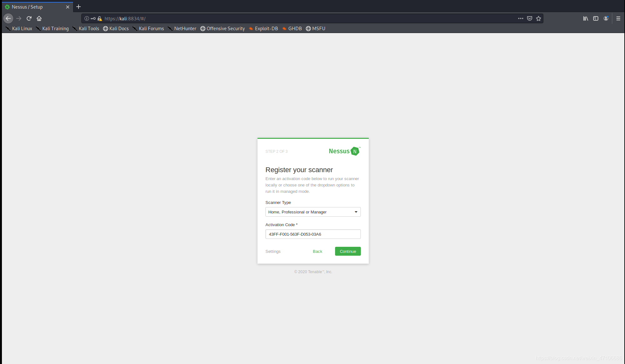Click the browser back arrow button

pos(8,18)
